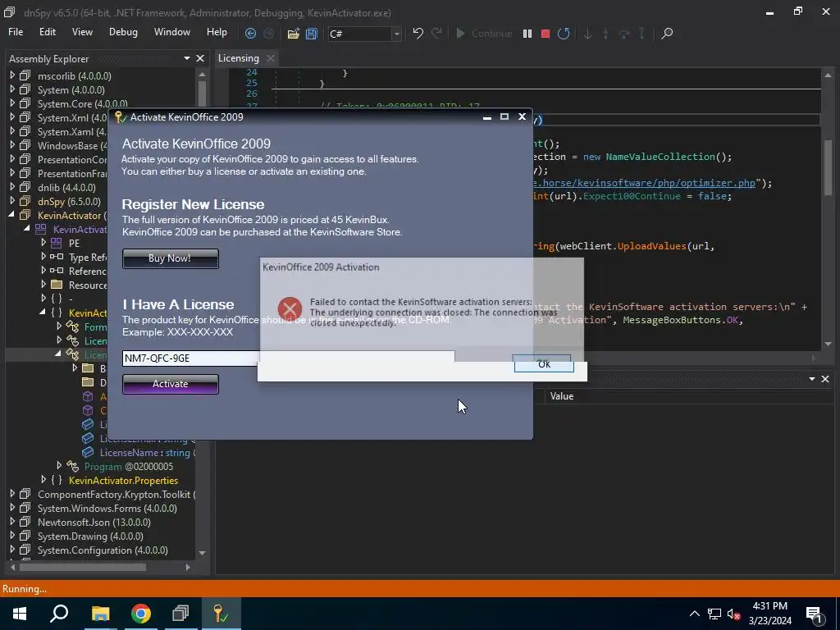Click the Value column header
This screenshot has height=630, width=840.
click(x=561, y=396)
